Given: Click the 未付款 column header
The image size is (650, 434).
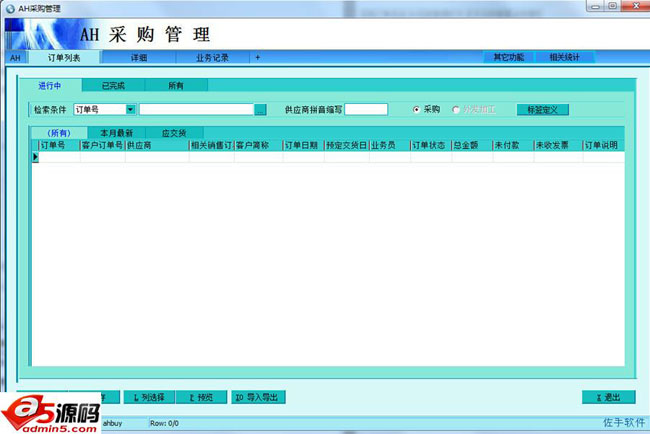Looking at the screenshot, I should pyautogui.click(x=513, y=145).
